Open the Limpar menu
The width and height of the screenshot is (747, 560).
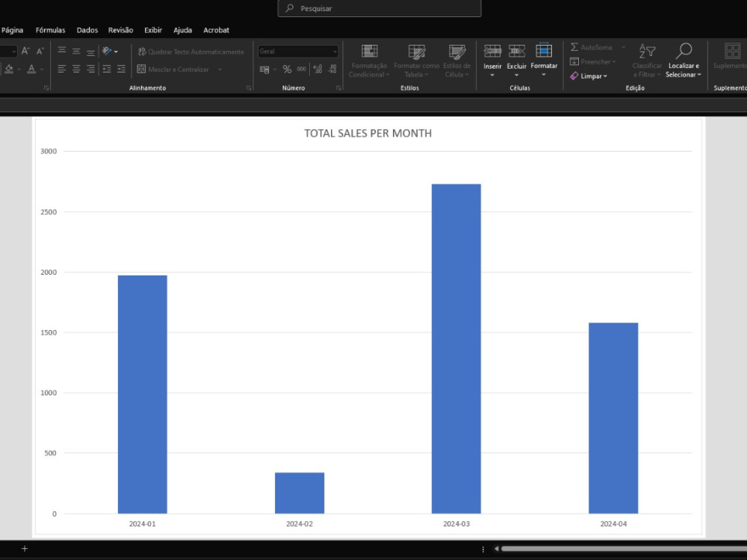[589, 75]
